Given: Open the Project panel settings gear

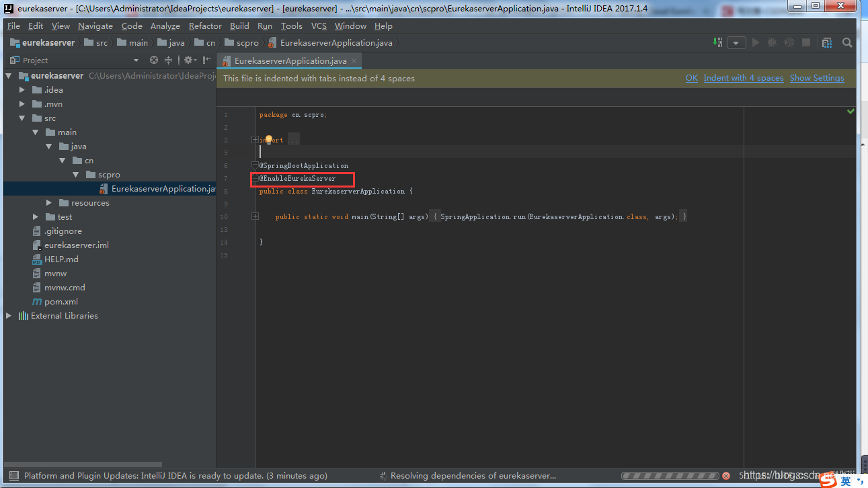Looking at the screenshot, I should tap(189, 60).
